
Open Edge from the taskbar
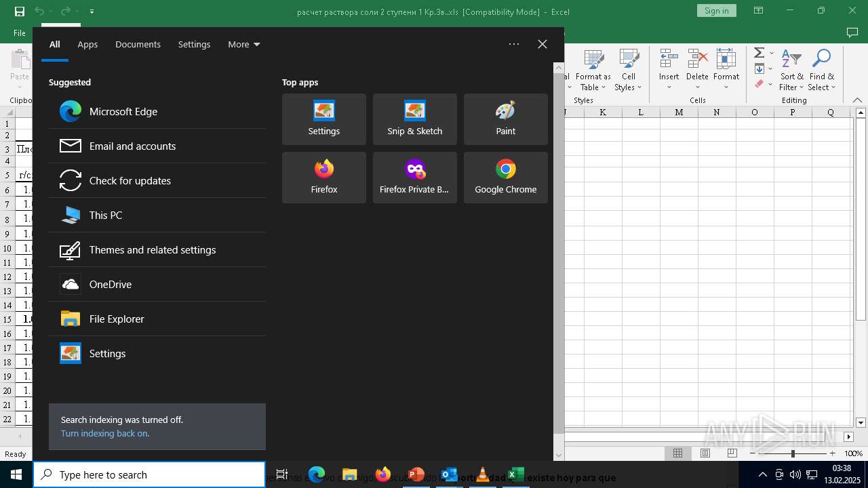tap(317, 474)
